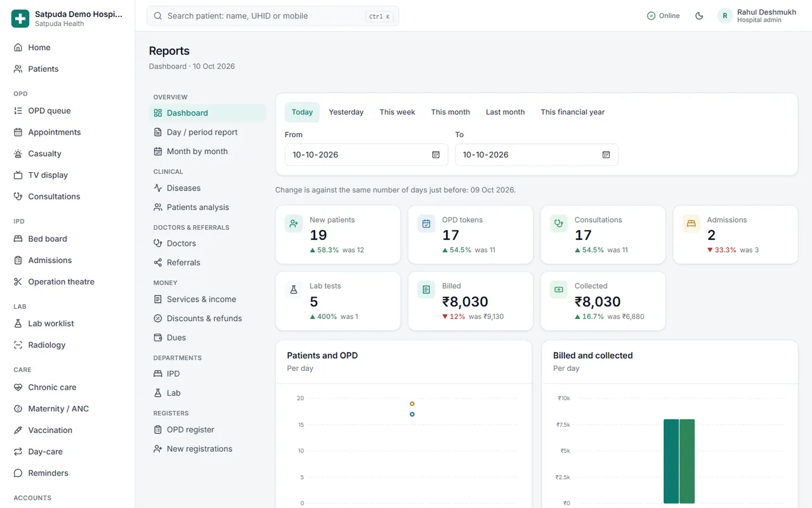Open the From date calendar picker
The image size is (812, 508).
coord(436,154)
